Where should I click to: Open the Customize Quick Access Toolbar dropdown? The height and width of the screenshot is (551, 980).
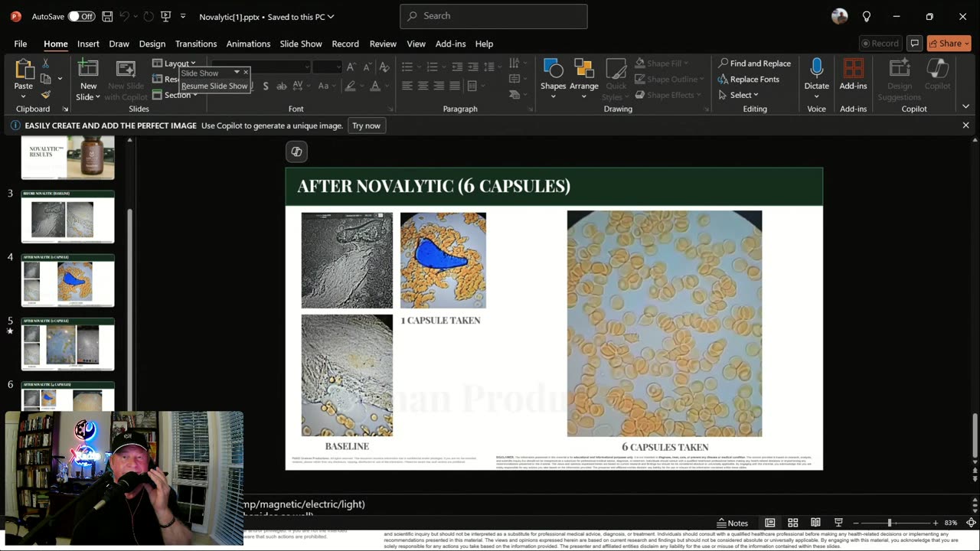(x=183, y=16)
